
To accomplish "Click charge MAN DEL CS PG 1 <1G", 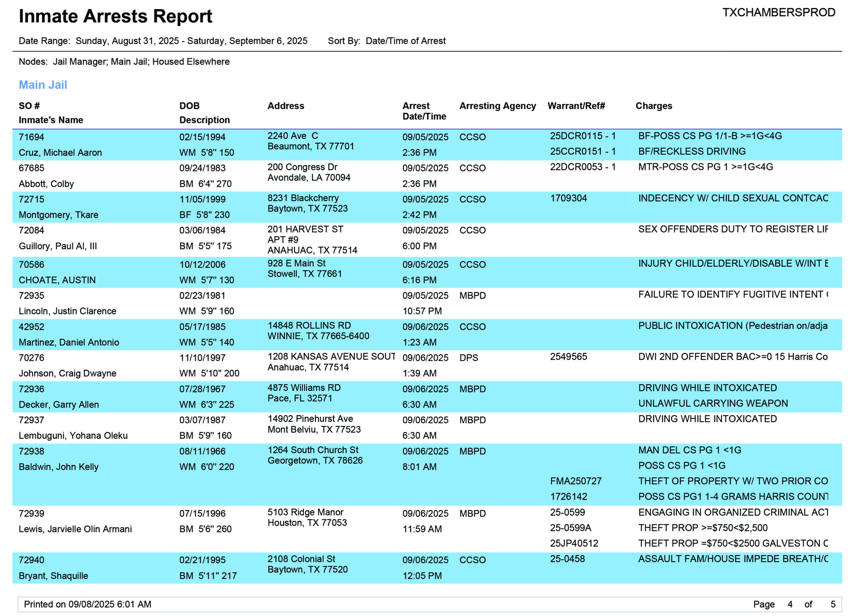I will coord(689,450).
